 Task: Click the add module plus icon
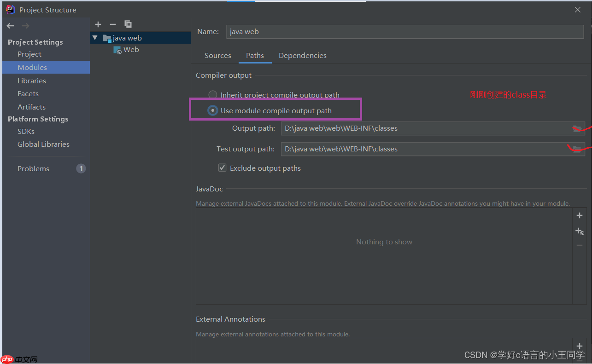pyautogui.click(x=98, y=24)
